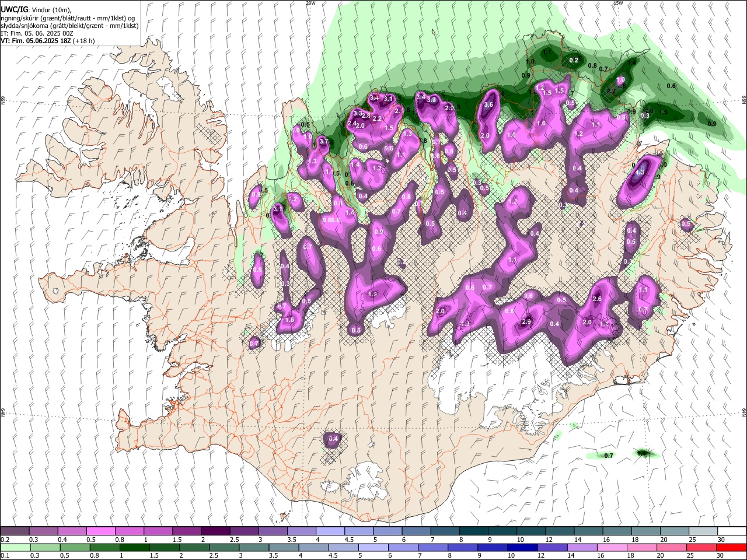Click the 4.3 snowfall value in east Iceland
This screenshot has height=560, width=747.
[x=639, y=172]
